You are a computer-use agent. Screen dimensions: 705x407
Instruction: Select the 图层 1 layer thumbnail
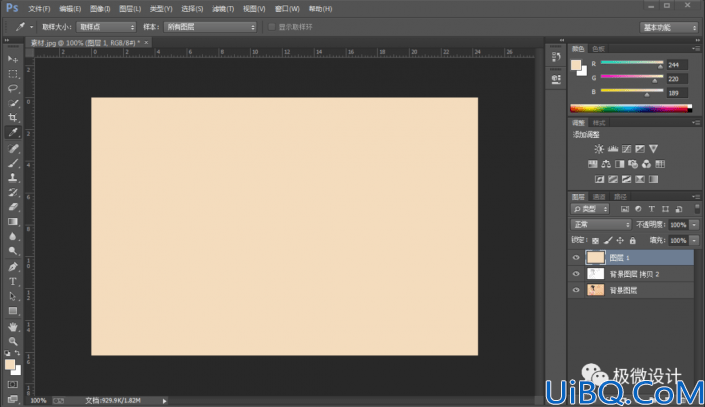(x=595, y=258)
